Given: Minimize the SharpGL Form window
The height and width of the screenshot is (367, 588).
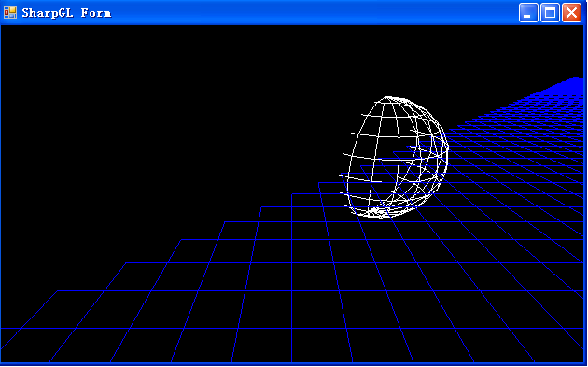Looking at the screenshot, I should pos(528,13).
